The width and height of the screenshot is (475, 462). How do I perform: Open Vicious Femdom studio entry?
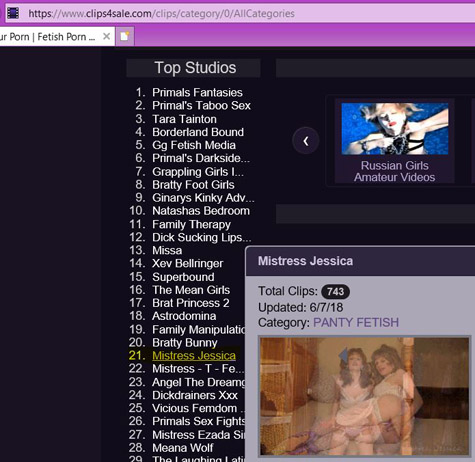coord(199,408)
